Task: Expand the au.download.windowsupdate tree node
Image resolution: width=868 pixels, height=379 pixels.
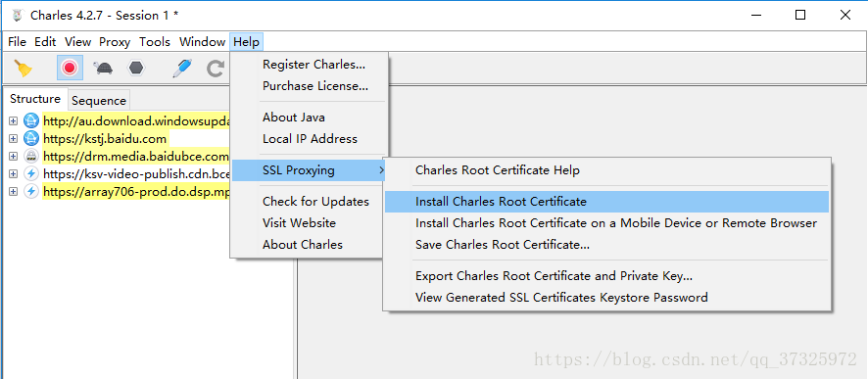Action: 14,120
